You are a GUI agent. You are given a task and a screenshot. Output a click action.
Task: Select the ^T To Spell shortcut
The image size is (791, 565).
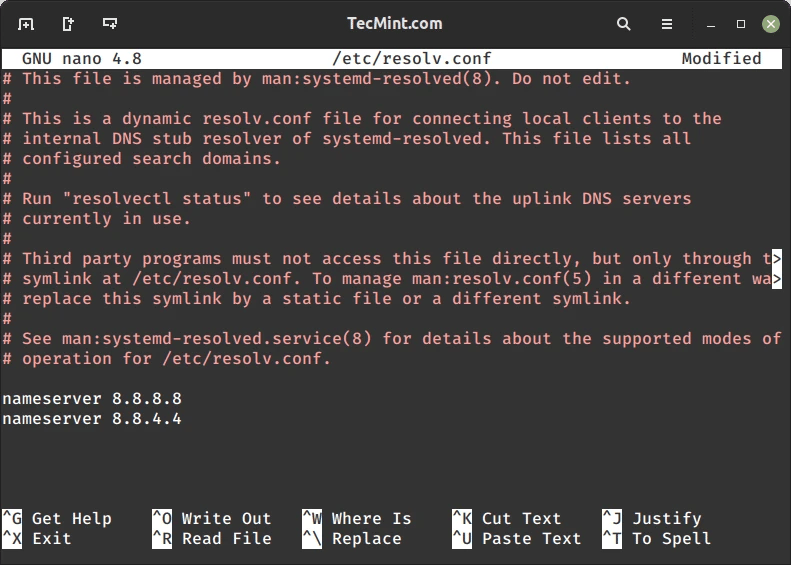click(657, 538)
